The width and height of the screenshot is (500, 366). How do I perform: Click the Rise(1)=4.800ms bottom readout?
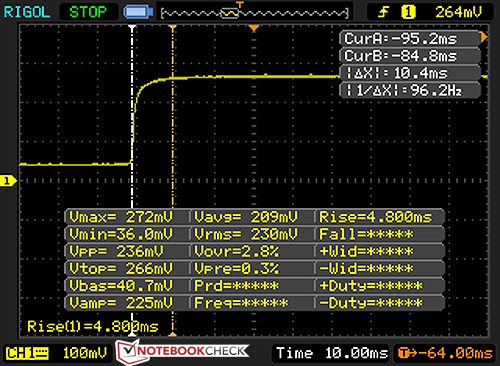93,327
